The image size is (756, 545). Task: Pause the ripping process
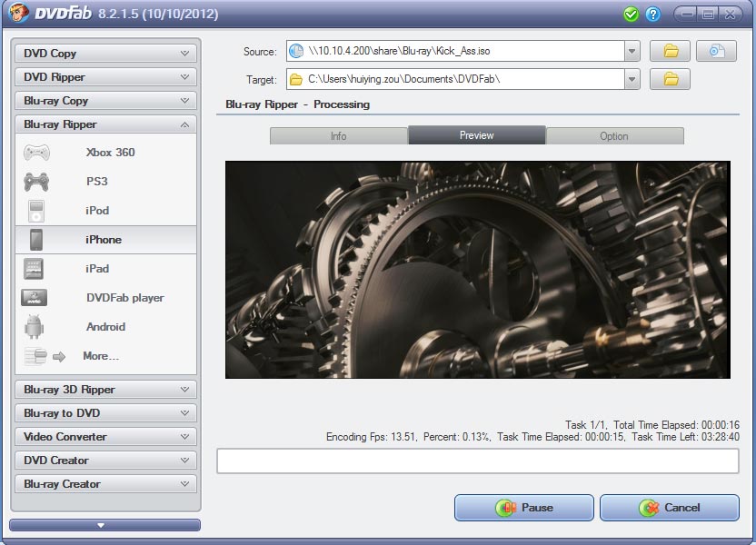524,508
